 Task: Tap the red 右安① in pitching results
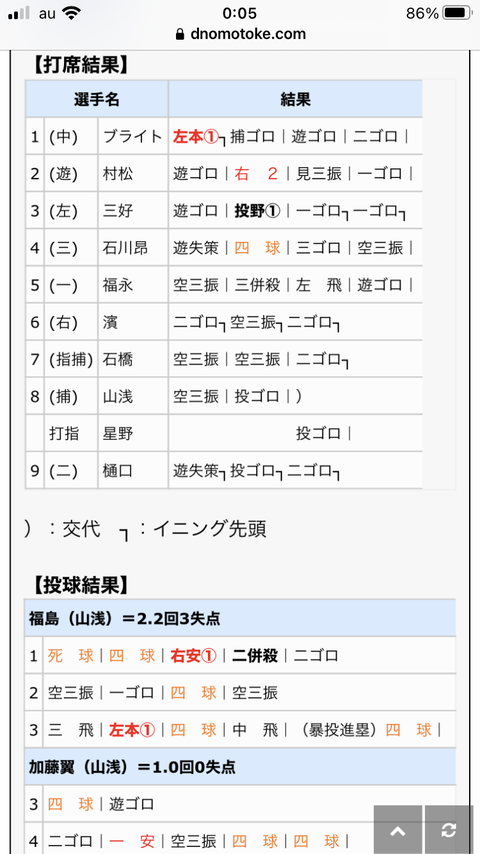[193, 655]
